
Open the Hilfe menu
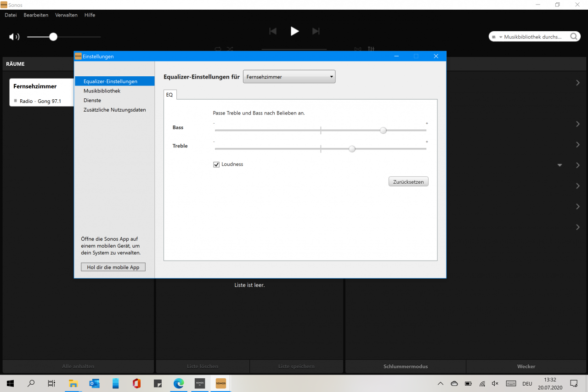tap(90, 15)
